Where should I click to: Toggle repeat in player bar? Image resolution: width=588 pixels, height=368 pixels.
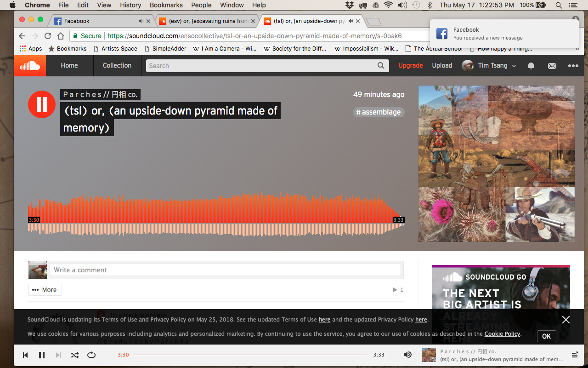point(91,355)
